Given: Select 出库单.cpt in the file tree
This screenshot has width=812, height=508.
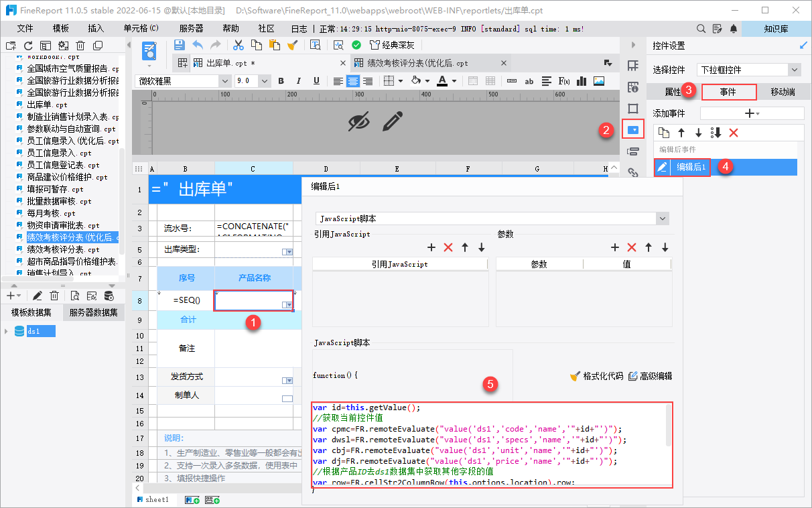Looking at the screenshot, I should (47, 105).
